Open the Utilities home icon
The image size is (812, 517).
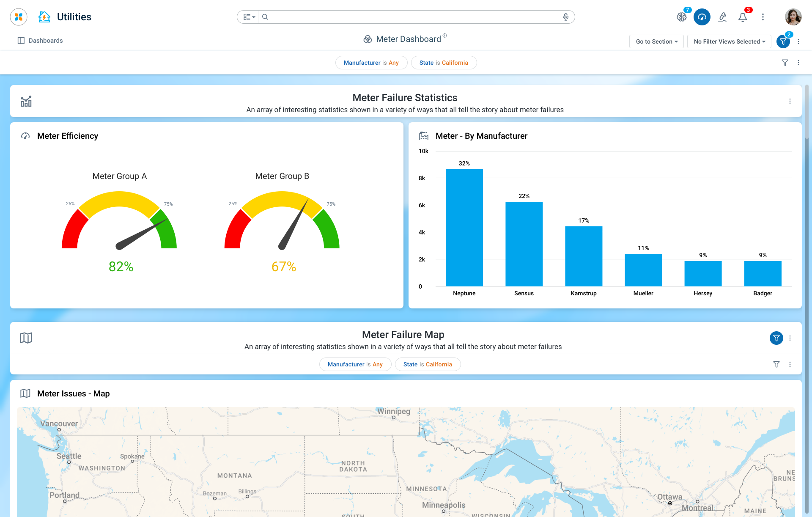[44, 17]
